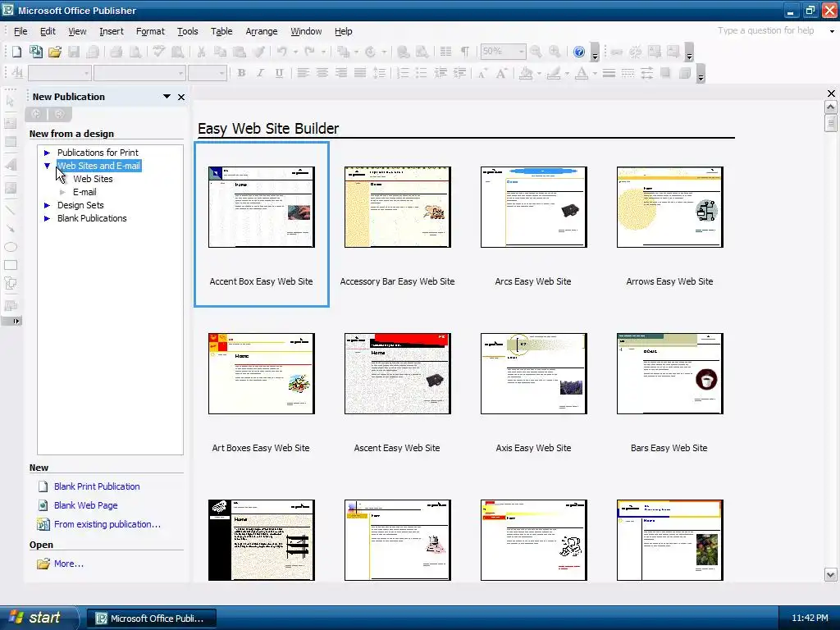Open the New Publication task pane dropdown arrow
840x630 pixels.
click(167, 97)
